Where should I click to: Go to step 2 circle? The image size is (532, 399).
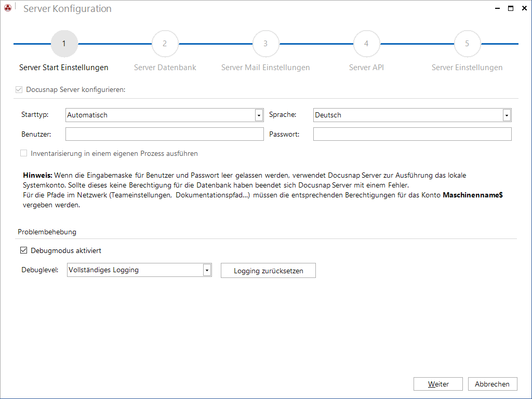coord(165,44)
